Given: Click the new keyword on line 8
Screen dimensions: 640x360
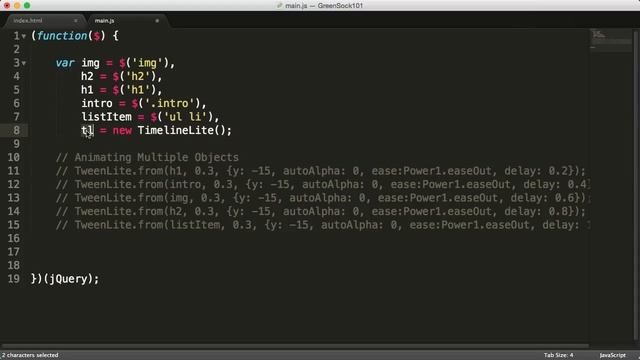Looking at the screenshot, I should pyautogui.click(x=122, y=130).
